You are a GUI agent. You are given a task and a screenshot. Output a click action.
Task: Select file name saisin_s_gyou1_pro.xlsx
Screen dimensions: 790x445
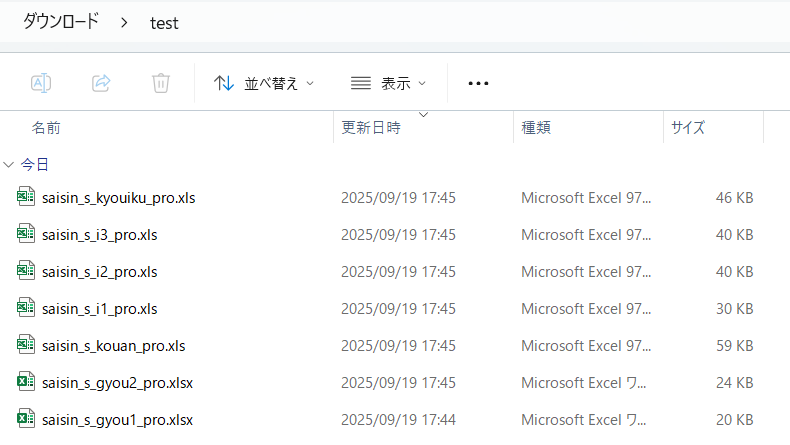point(117,420)
